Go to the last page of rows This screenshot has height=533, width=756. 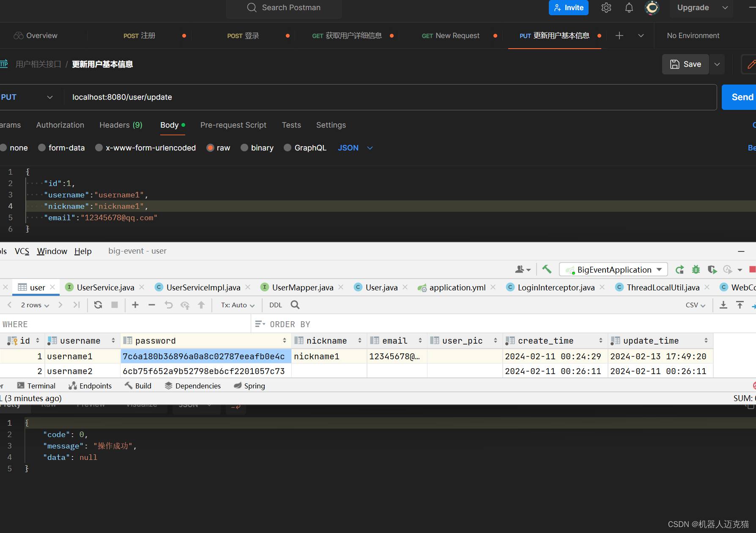pos(77,305)
